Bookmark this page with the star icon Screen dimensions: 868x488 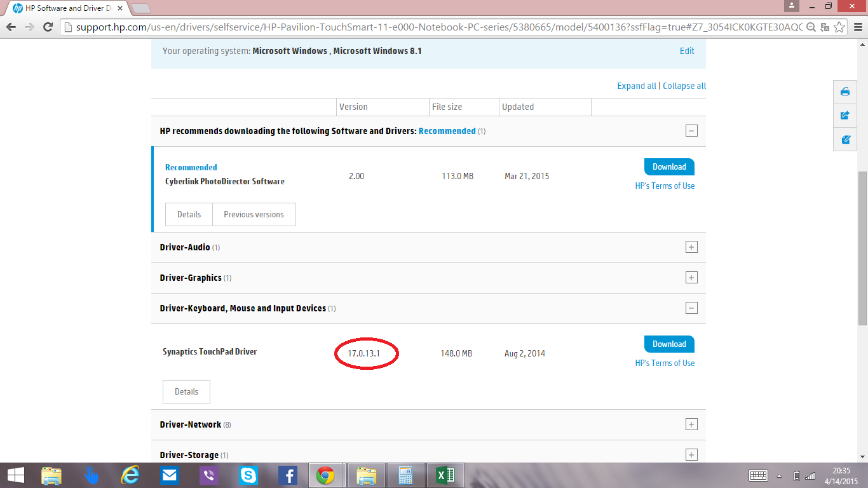tap(839, 27)
